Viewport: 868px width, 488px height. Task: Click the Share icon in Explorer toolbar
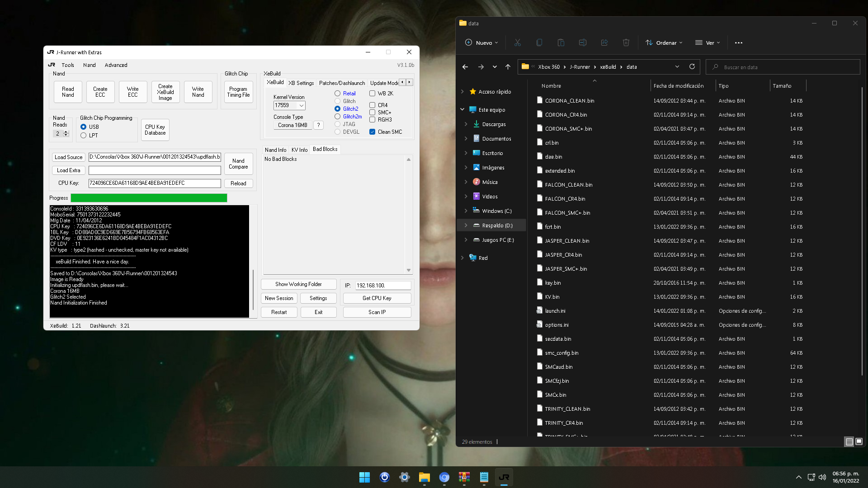(604, 42)
